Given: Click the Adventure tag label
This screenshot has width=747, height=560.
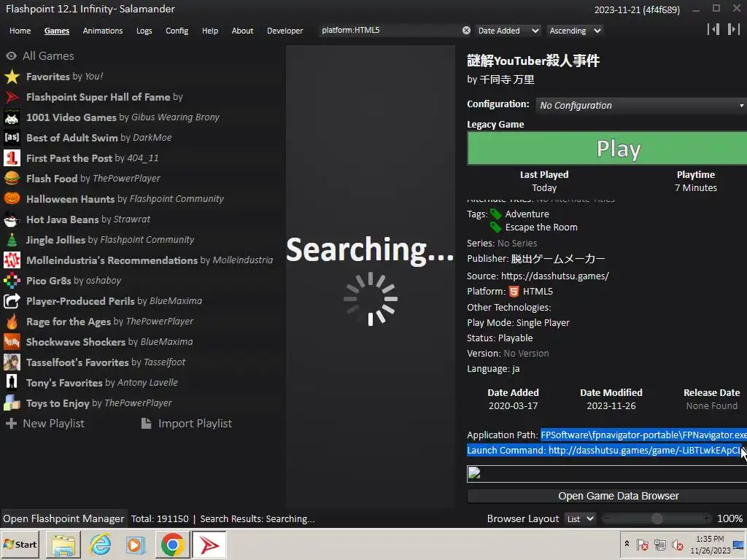Looking at the screenshot, I should pos(527,214).
